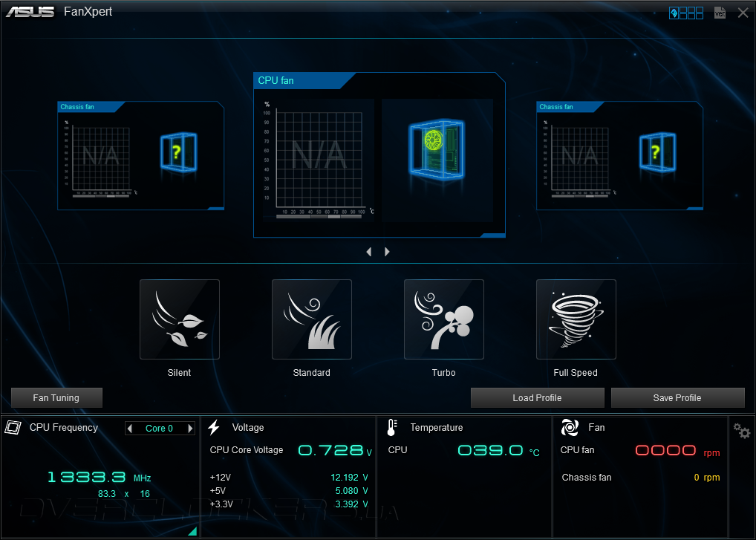Screen dimensions: 756x540
Task: Expand CPU Frequency panel corner triangle
Action: (x=192, y=531)
